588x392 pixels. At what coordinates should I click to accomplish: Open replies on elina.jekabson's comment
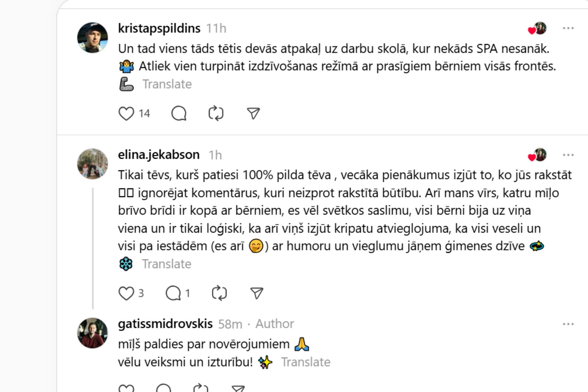[x=173, y=293]
